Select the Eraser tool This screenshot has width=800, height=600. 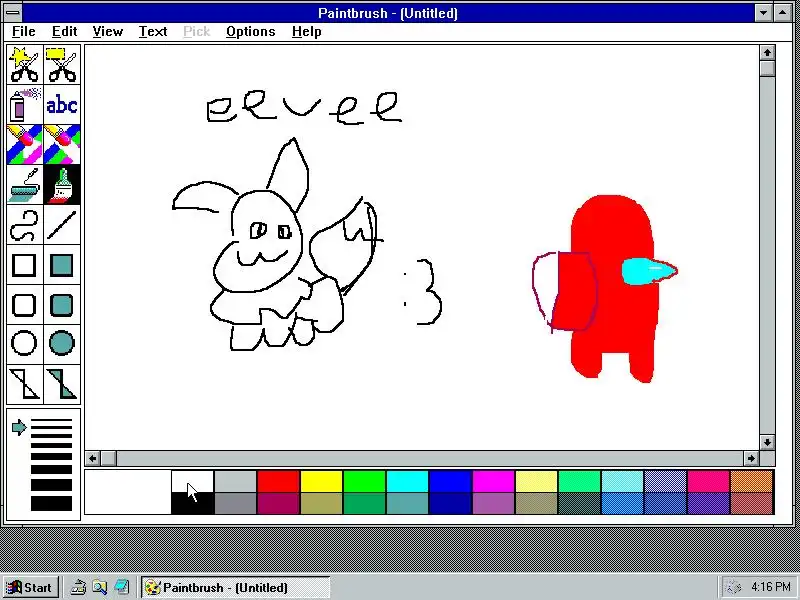62,144
